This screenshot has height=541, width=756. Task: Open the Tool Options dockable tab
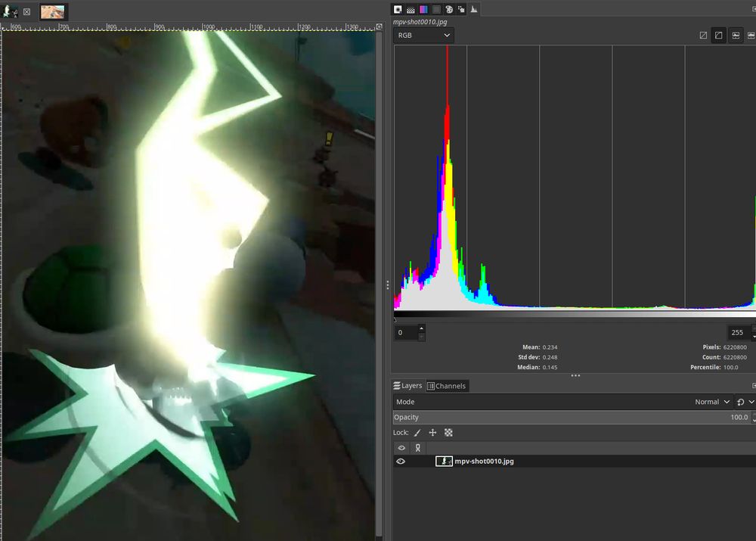[398, 9]
